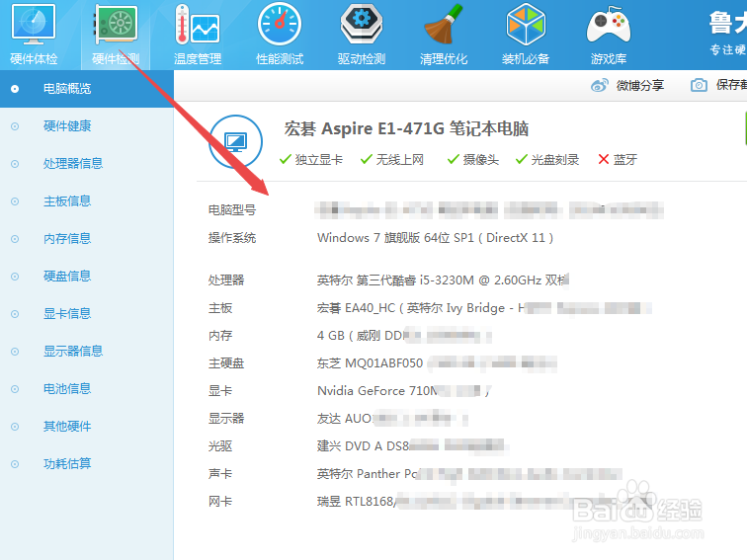
Task: Open 游戏库 gamepad icon
Action: (609, 35)
